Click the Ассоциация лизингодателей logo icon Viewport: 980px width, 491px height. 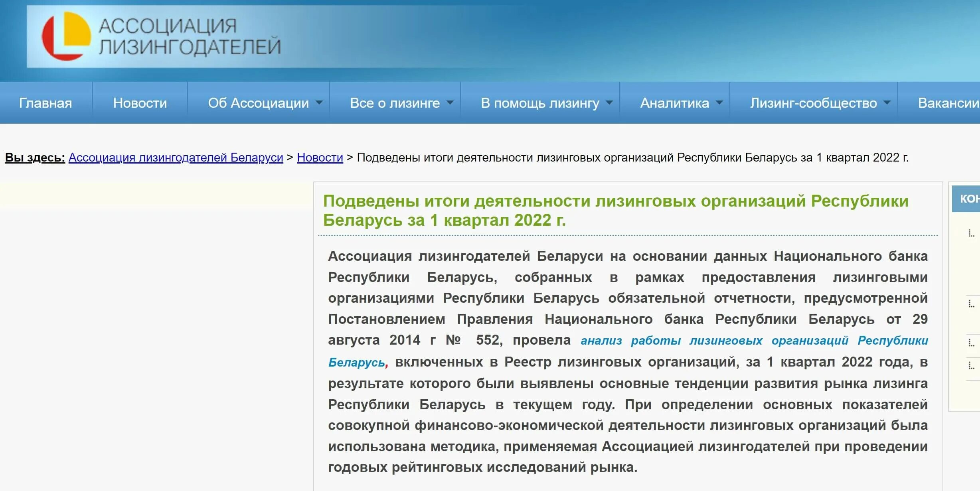click(66, 36)
